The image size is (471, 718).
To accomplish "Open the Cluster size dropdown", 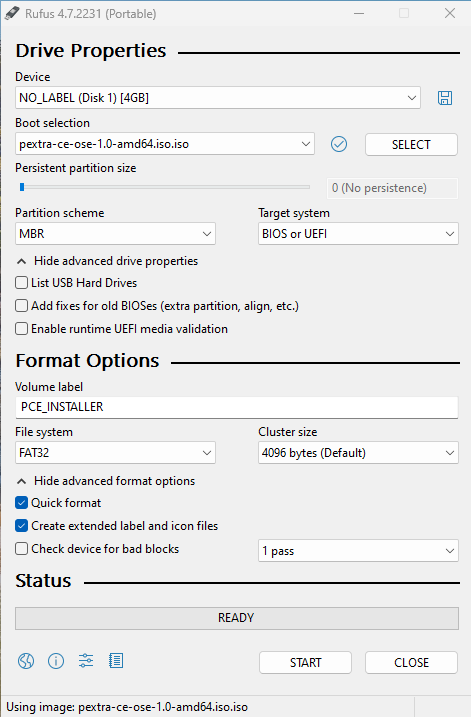I will pos(358,453).
